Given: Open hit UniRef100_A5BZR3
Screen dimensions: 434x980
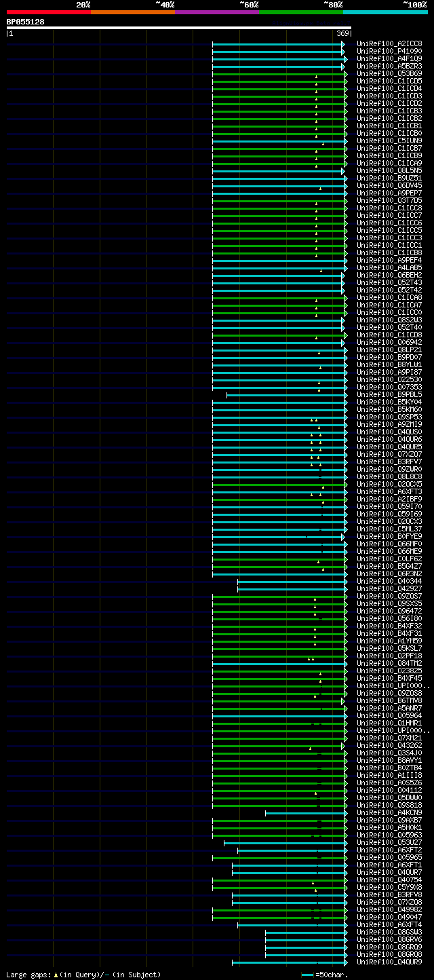Looking at the screenshot, I should click(389, 66).
